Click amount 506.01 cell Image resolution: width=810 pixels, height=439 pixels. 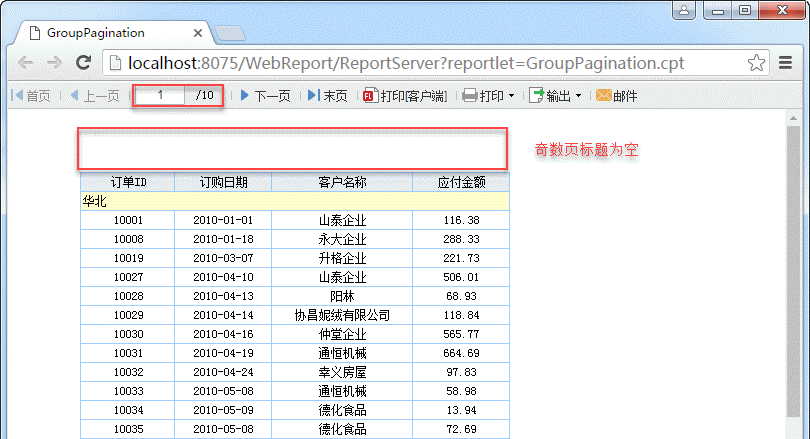pos(461,277)
